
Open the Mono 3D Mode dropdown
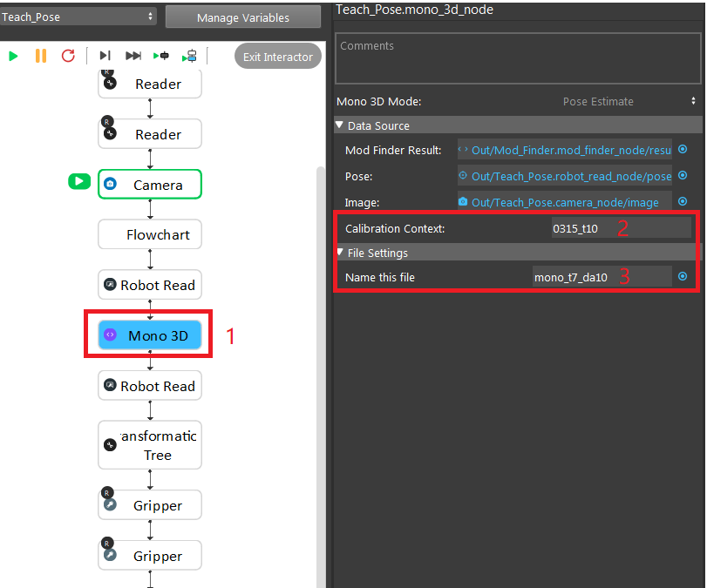click(629, 101)
